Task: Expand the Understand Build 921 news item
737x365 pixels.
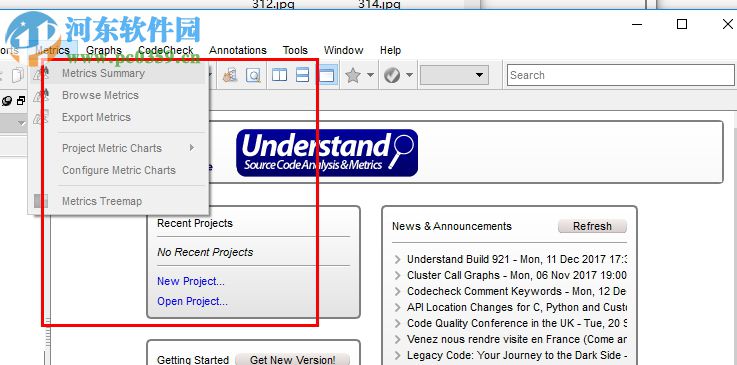Action: (x=398, y=259)
